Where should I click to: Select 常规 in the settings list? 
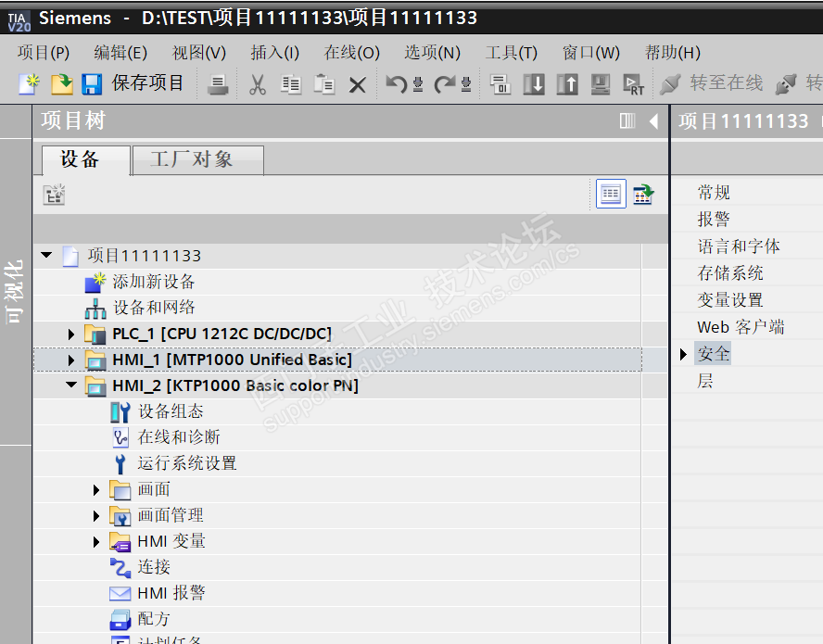coord(714,192)
